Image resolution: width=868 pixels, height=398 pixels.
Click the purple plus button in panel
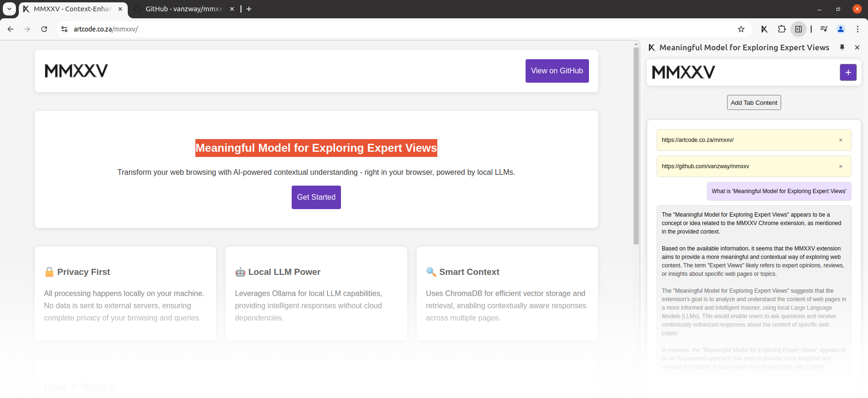tap(848, 72)
